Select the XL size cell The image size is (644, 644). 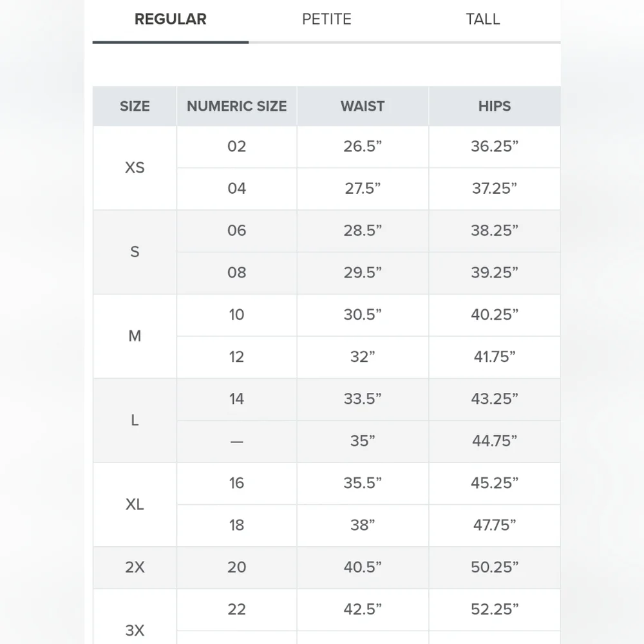[x=135, y=504]
